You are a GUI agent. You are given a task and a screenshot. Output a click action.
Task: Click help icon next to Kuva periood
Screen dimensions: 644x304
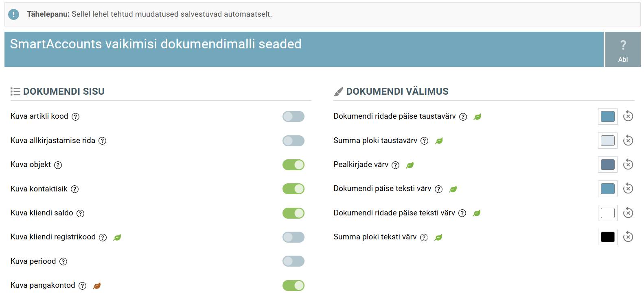point(63,261)
